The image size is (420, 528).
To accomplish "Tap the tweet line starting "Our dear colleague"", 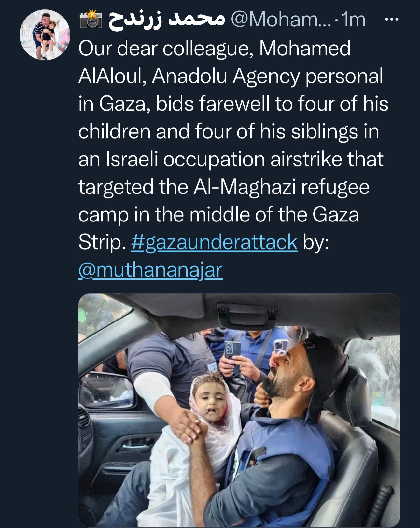I will tap(214, 49).
